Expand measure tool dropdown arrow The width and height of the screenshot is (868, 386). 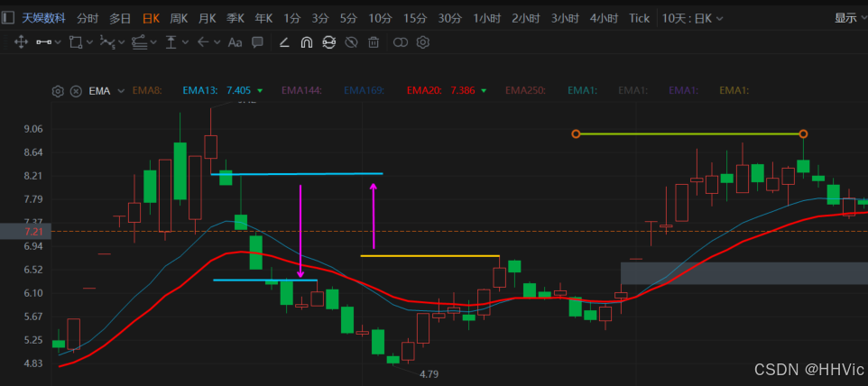[x=186, y=42]
